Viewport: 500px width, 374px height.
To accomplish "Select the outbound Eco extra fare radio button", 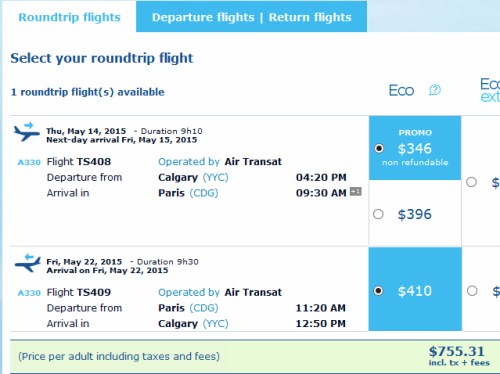I will click(x=471, y=182).
